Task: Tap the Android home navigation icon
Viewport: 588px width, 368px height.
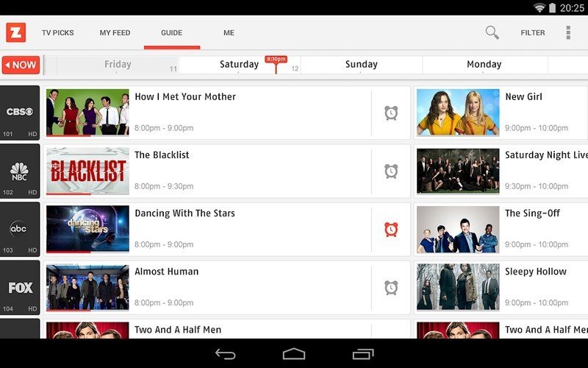Action: (293, 354)
